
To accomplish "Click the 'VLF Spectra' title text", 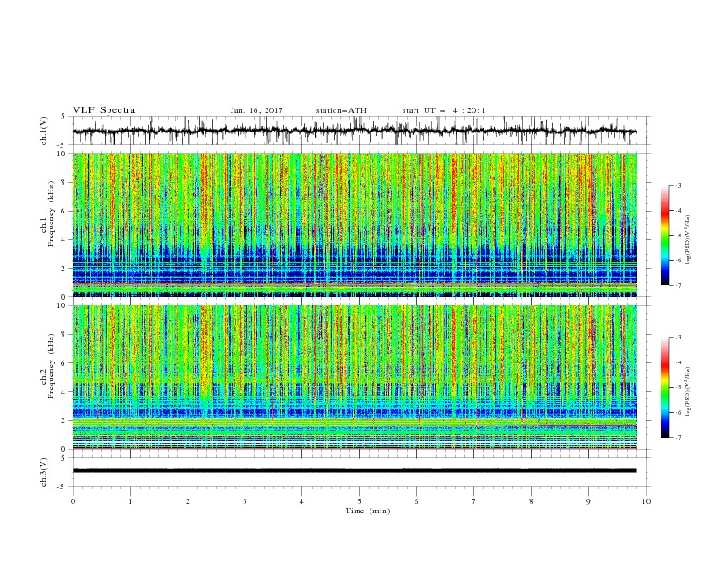I will 104,110.
